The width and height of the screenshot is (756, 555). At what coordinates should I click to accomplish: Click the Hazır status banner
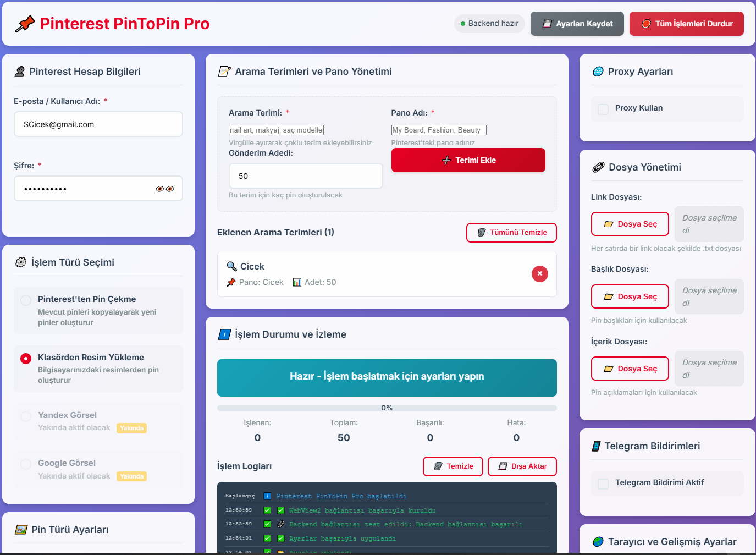(x=387, y=378)
